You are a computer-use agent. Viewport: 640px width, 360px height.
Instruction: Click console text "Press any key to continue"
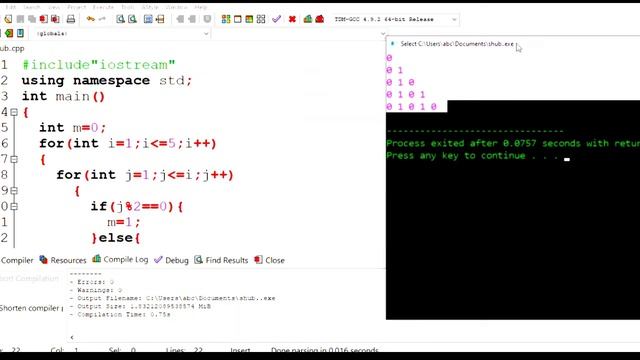point(456,156)
